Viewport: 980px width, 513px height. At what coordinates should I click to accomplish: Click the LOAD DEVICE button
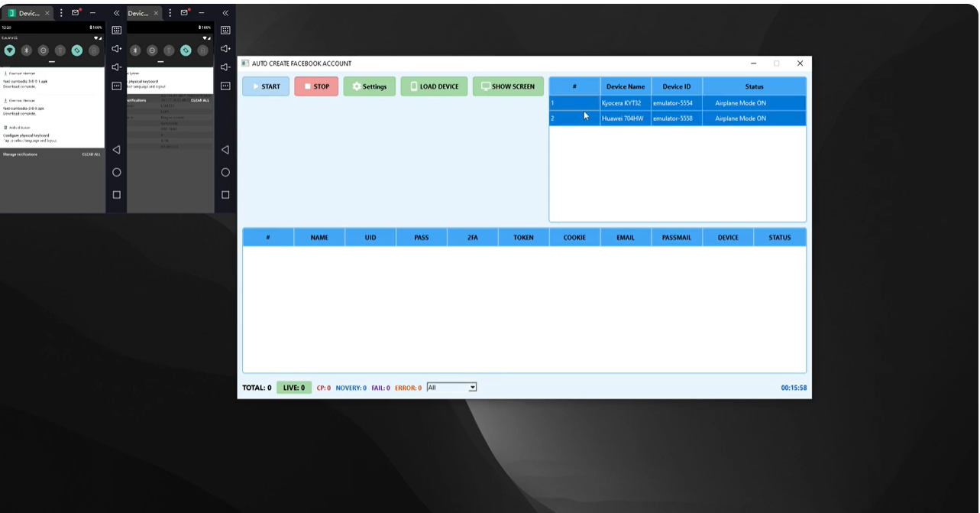(434, 86)
